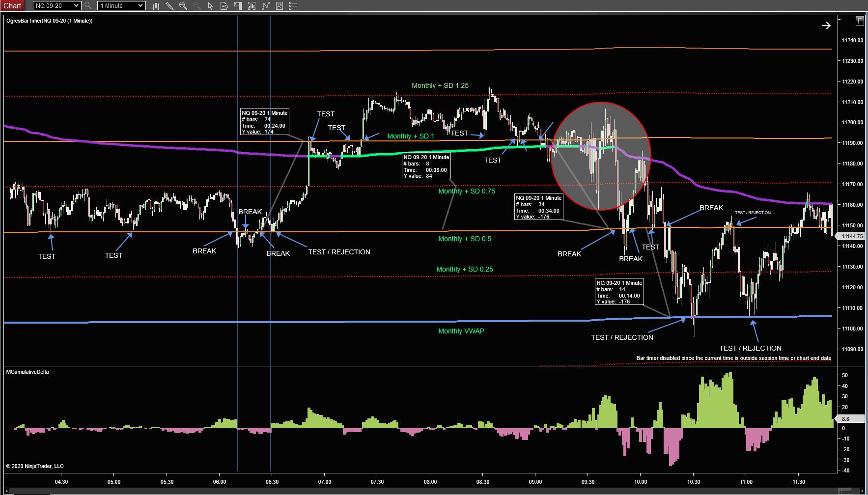Screen dimensions: 868x495
Task: Select the 'Monthly + SD 1' text
Action: [411, 136]
